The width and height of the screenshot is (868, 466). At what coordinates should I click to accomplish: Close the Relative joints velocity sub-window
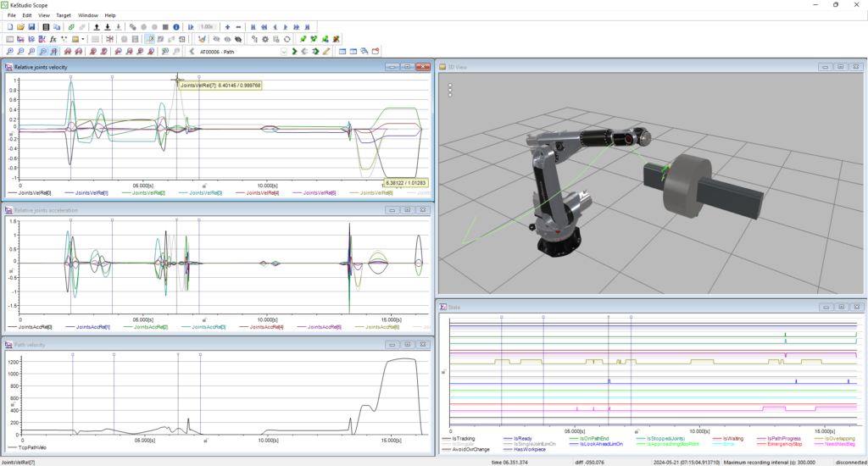[x=423, y=67]
